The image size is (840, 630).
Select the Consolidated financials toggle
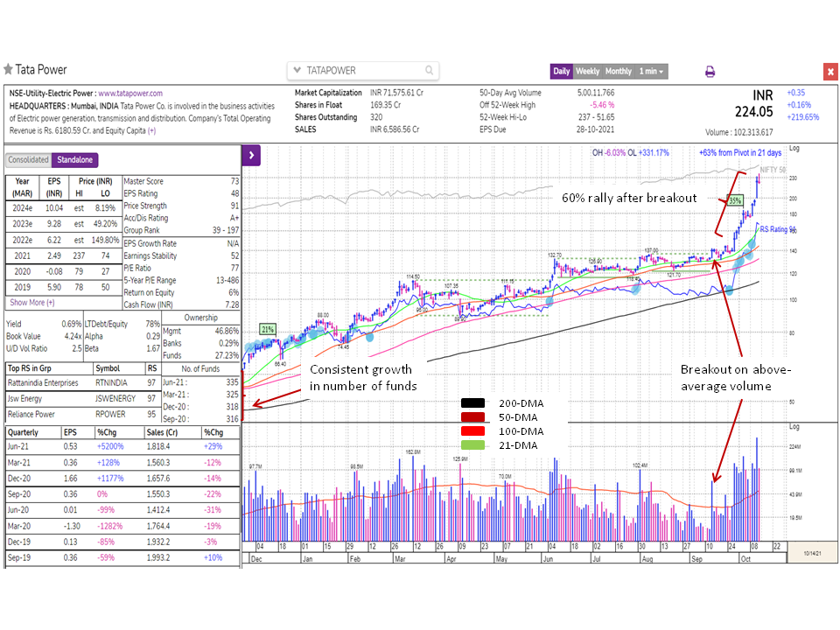click(28, 159)
